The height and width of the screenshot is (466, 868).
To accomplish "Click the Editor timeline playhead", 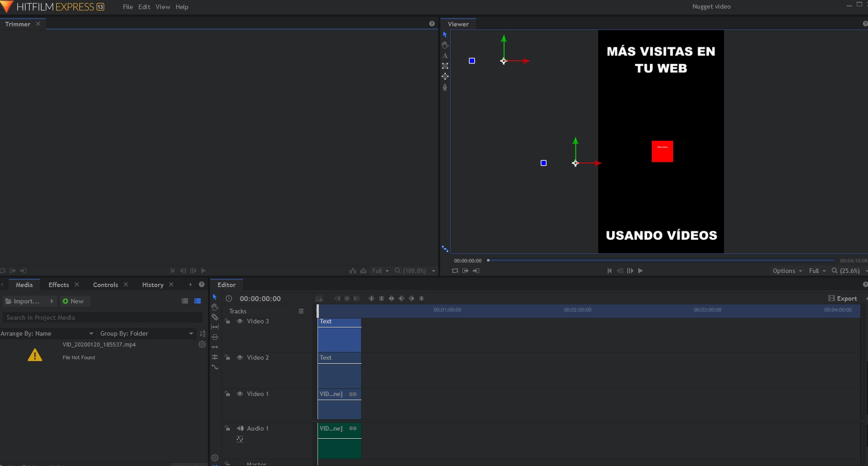I will 317,311.
